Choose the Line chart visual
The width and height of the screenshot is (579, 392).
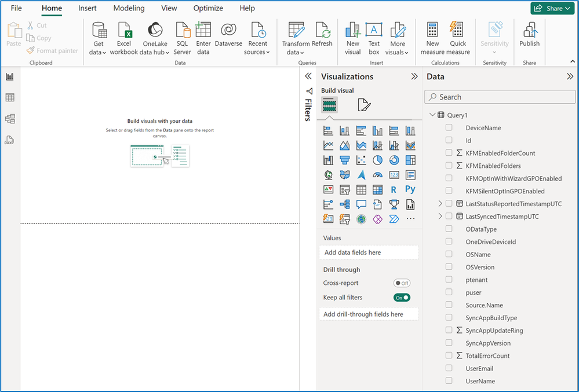(x=328, y=145)
